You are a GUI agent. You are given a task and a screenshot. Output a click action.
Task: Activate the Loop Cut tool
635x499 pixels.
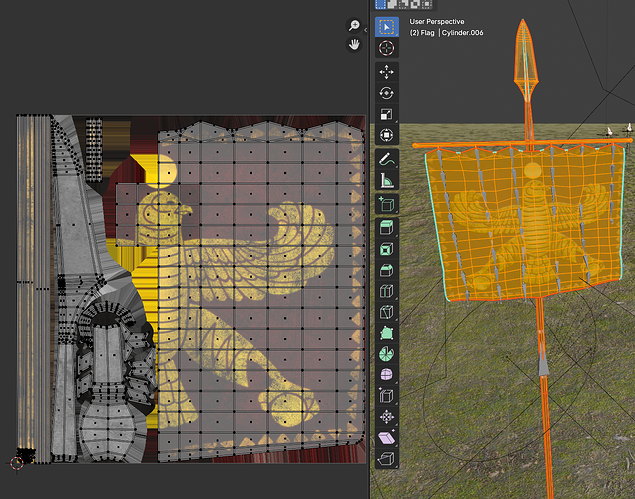387,291
